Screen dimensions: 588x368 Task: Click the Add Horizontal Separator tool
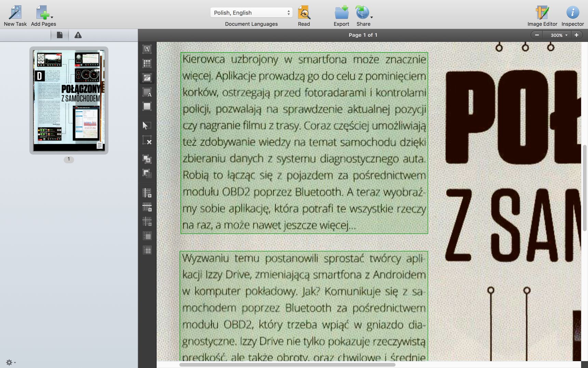point(147,207)
